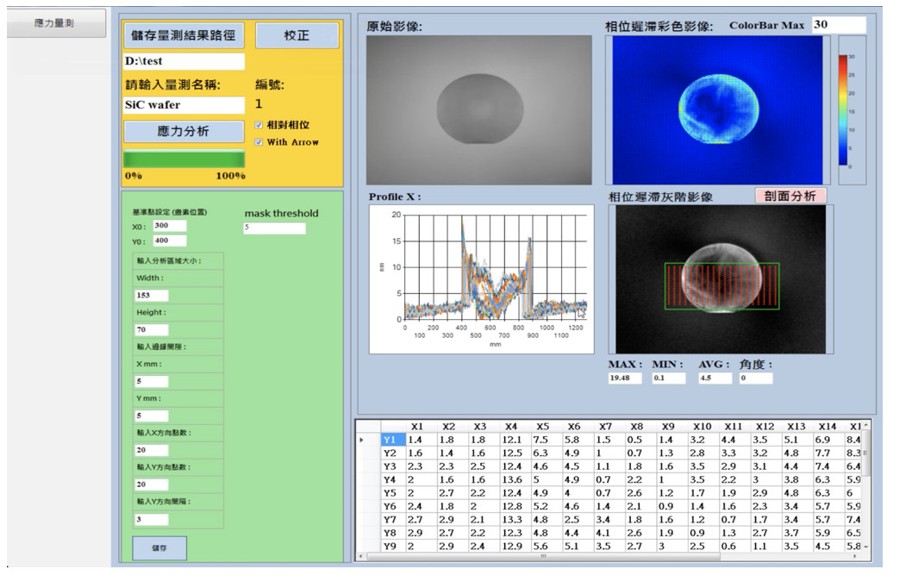Open the 應力量測 tab
912x588 pixels.
56,23
